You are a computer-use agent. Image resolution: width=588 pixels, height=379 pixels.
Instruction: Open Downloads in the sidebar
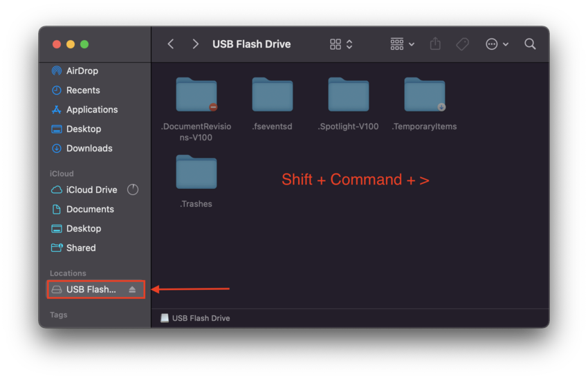[95, 149]
